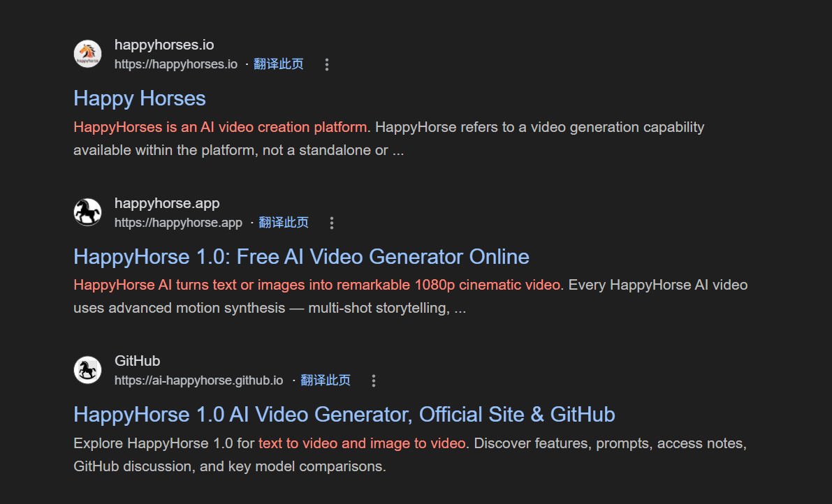Open the "Happy Horses" result title
This screenshot has height=504, width=832.
140,98
